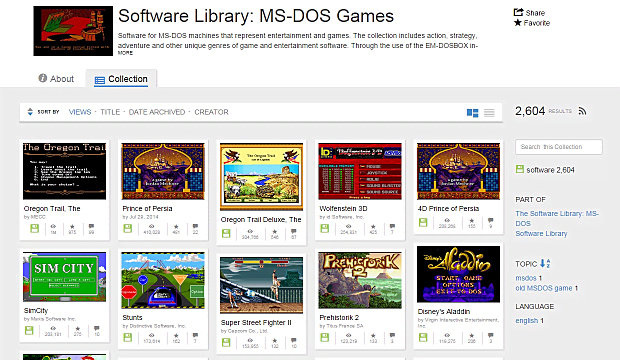Open Prehistorik 2 thumbnail

point(360,280)
